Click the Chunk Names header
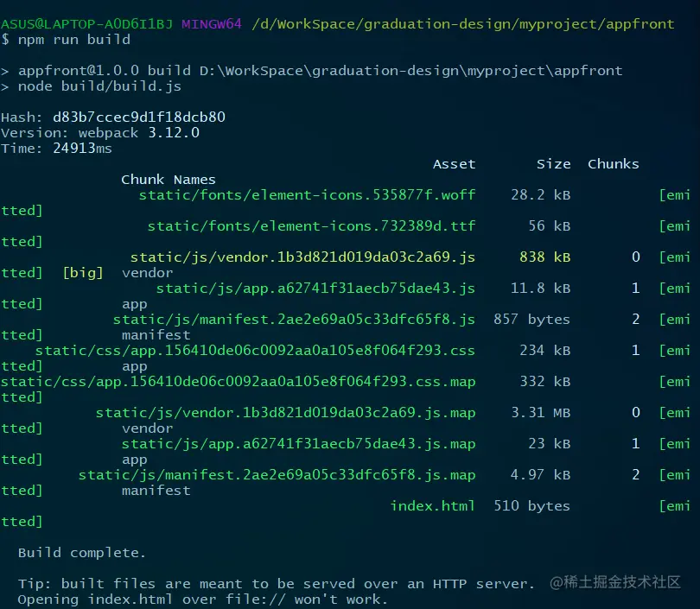Viewport: 700px width, 609px height. pos(169,180)
